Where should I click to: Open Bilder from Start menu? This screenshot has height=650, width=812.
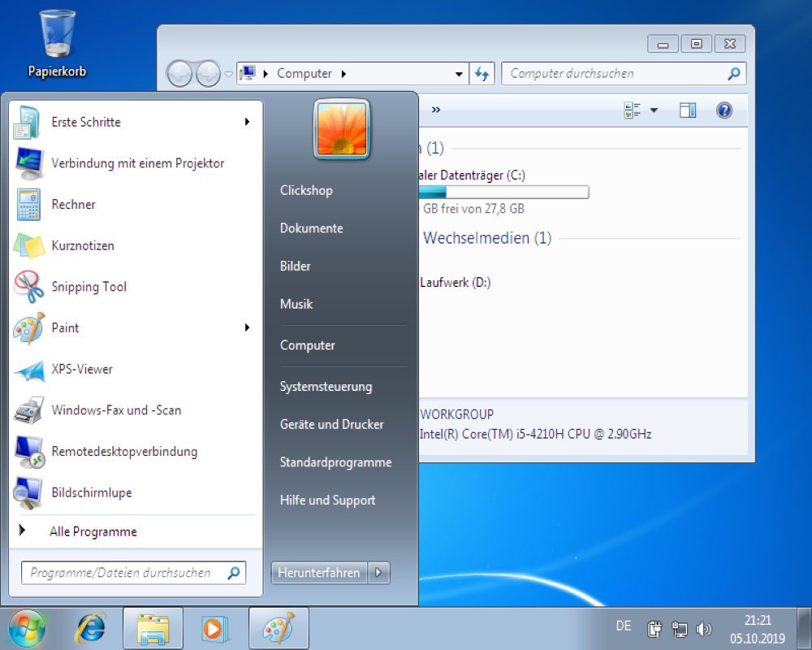tap(296, 266)
